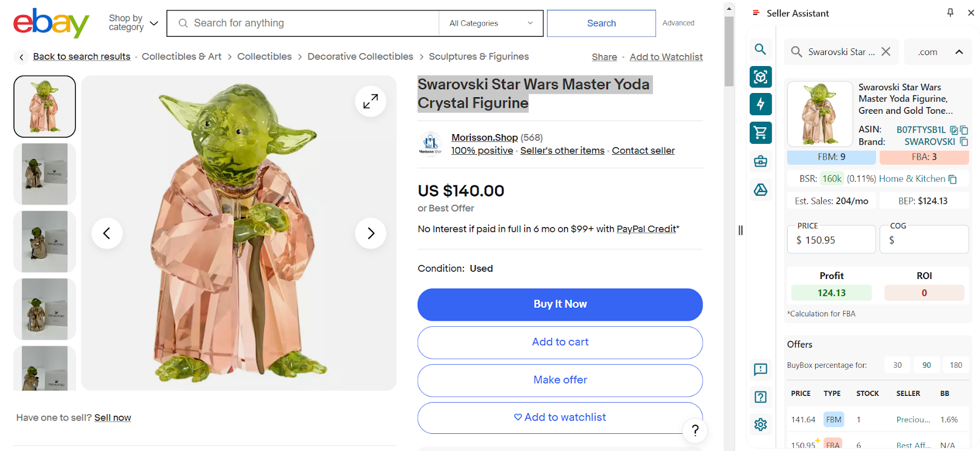Click the product scan cube icon in sidebar
Viewport: 980px width, 451px height.
tap(761, 76)
